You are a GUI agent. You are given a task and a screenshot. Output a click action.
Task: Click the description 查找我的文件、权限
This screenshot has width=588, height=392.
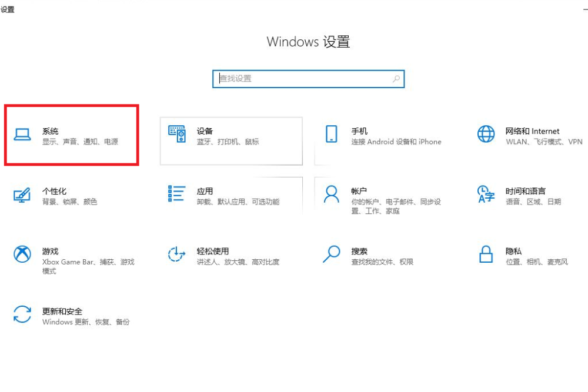tap(383, 262)
